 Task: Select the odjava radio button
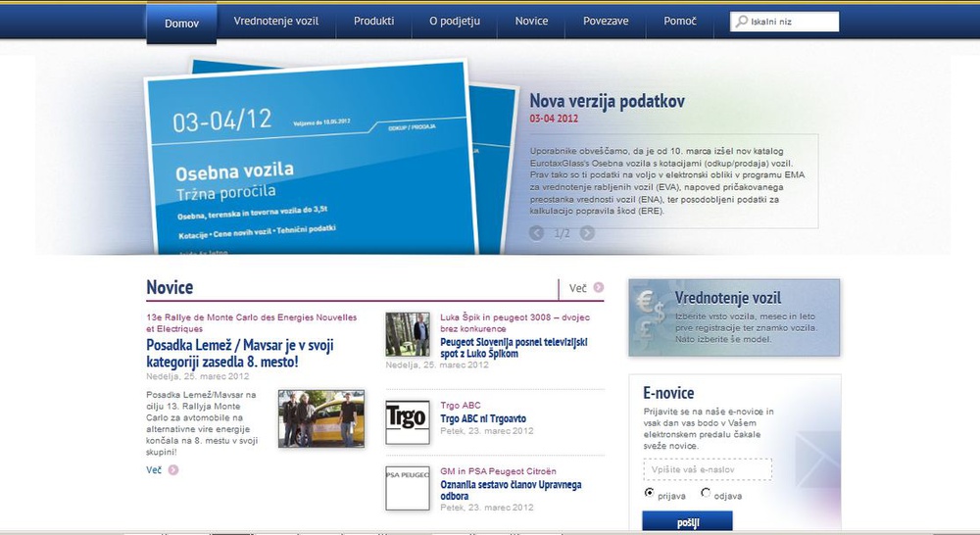[706, 493]
